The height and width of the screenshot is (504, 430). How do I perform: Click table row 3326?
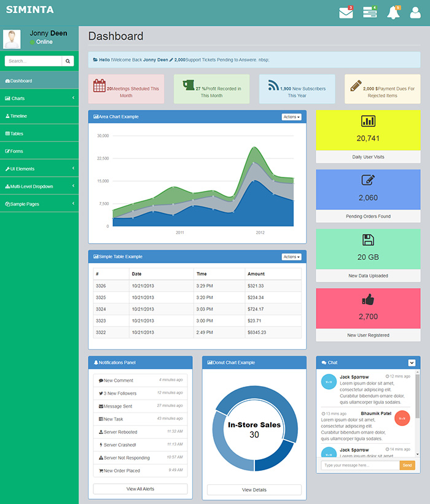click(197, 285)
